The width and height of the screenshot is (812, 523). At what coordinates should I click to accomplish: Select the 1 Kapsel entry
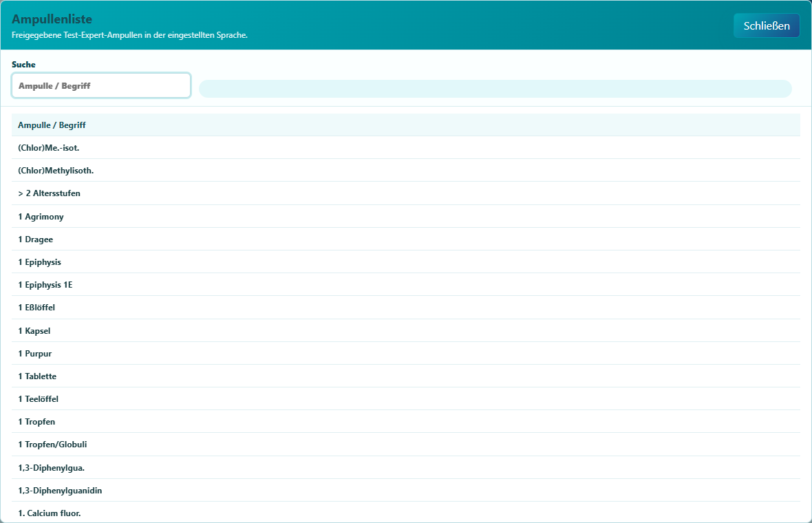[x=406, y=331]
